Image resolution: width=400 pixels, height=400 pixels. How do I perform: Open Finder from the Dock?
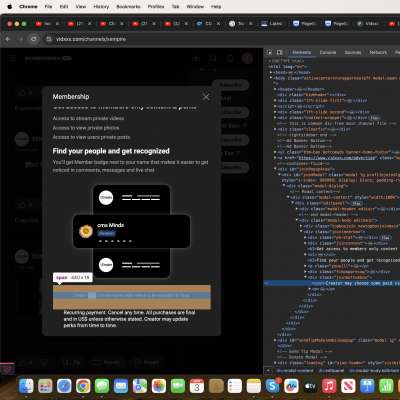[x=26, y=386]
